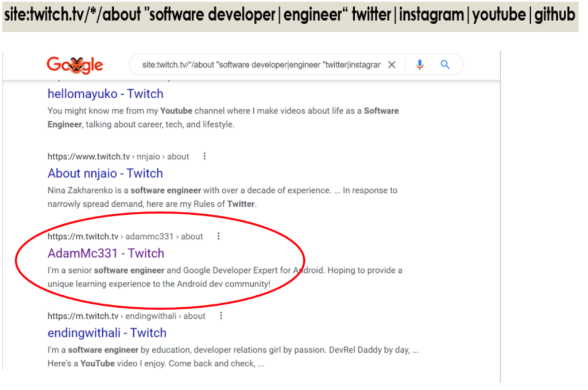Click the Google logo
The width and height of the screenshot is (588, 390).
[75, 65]
